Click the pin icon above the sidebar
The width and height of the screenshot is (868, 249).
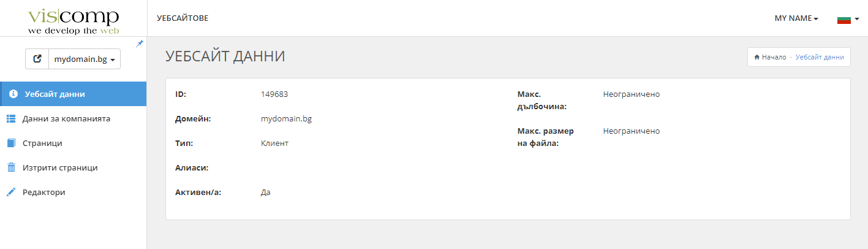coord(140,44)
